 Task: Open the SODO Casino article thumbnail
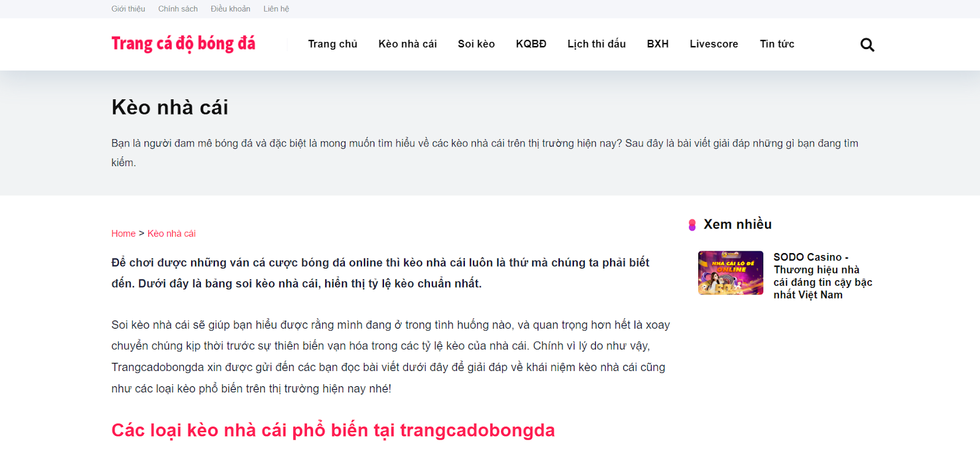(x=731, y=273)
